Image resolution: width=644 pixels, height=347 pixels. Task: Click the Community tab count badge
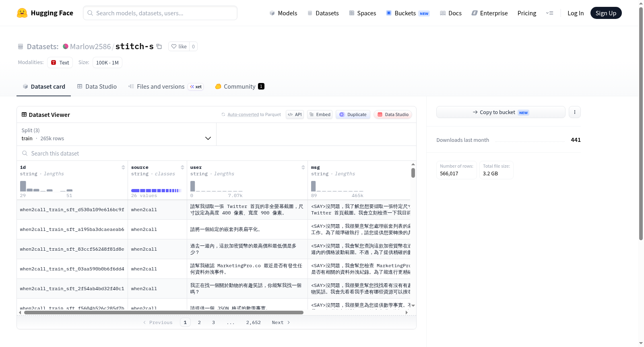[x=261, y=86]
